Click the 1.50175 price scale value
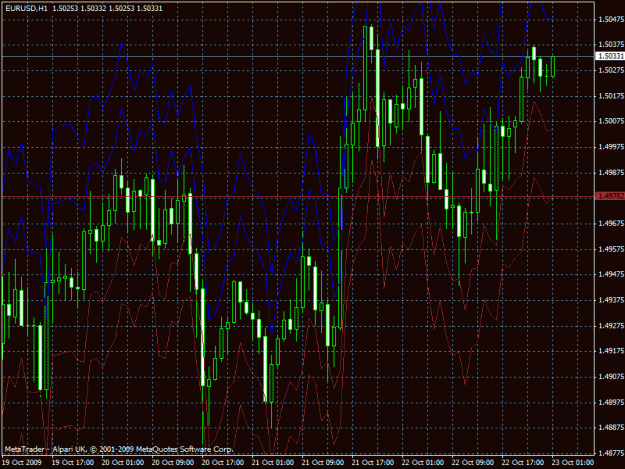Screen dimensions: 625x469 pos(611,96)
